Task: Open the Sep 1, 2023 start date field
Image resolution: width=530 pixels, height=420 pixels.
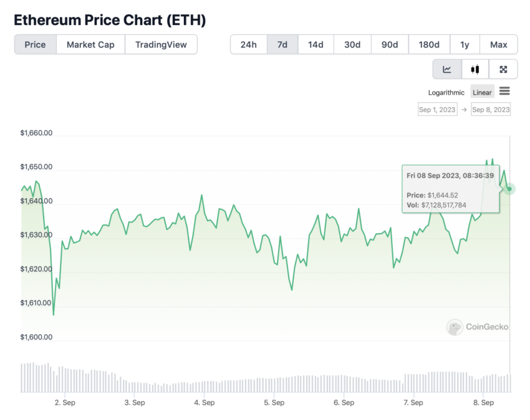Action: click(437, 110)
